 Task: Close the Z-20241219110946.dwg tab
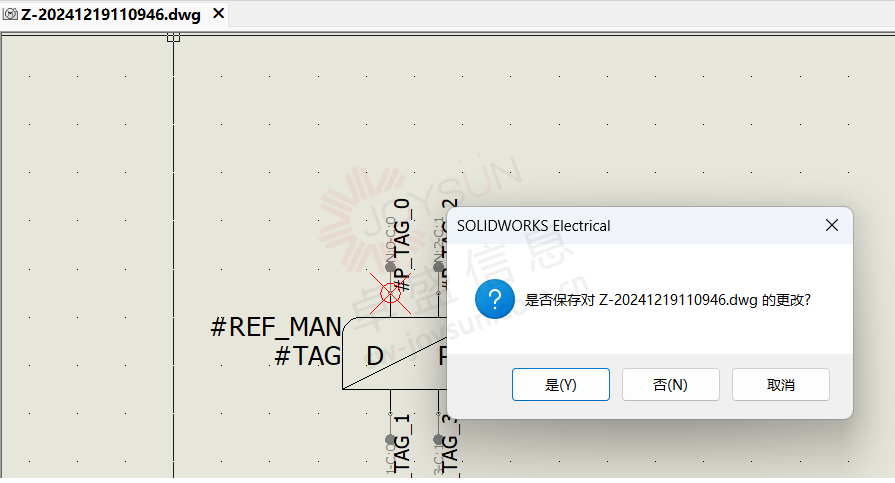pos(218,14)
